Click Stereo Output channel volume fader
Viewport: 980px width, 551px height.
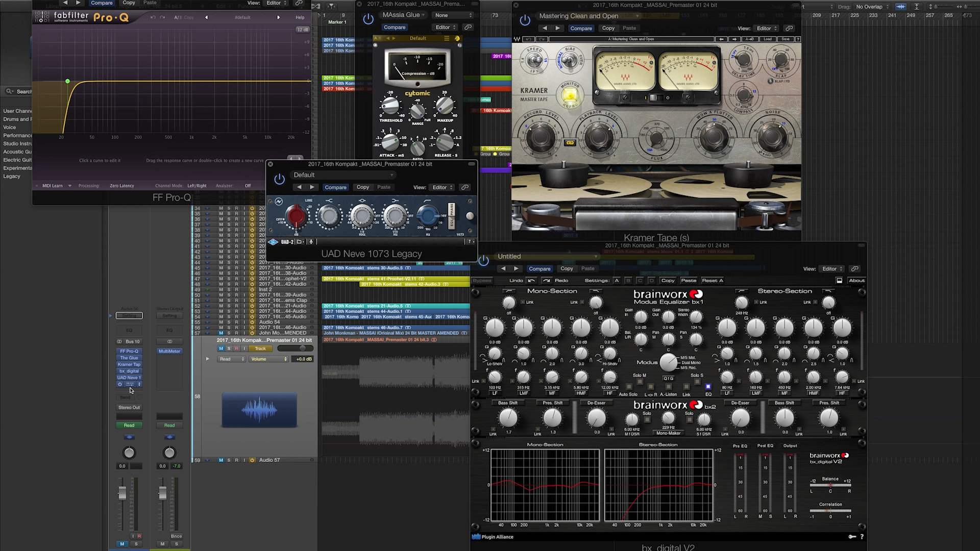tap(162, 493)
